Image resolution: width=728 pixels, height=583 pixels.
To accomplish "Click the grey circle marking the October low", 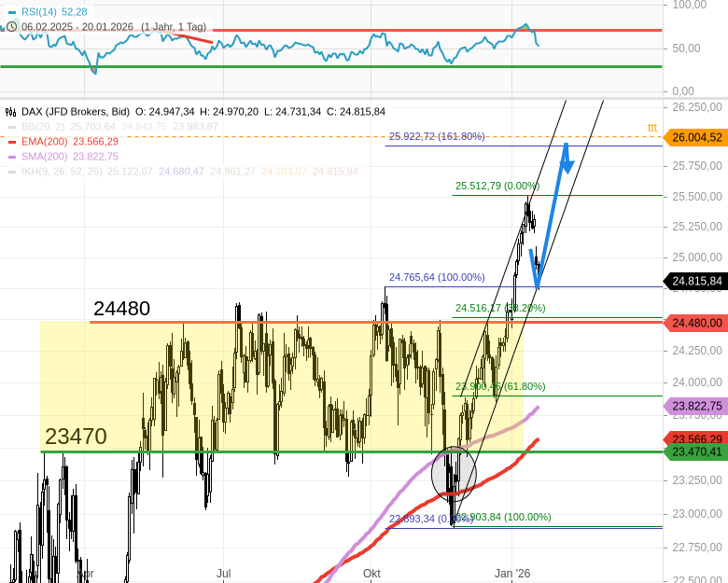I will coord(454,472).
